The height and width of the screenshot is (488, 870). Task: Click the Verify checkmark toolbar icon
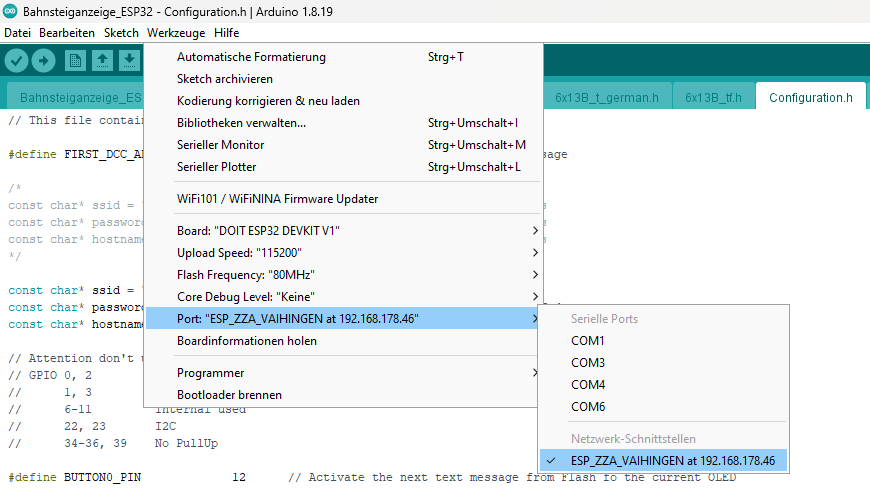16,61
